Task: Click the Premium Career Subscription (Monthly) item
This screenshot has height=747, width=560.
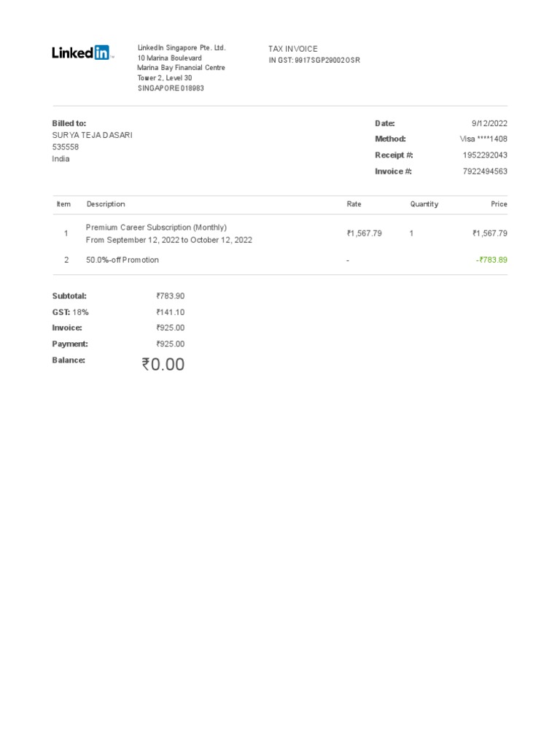Action: pos(156,228)
